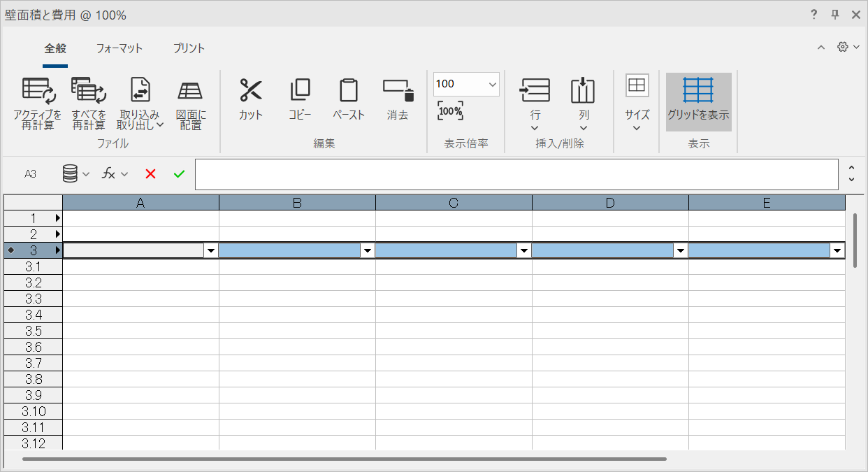
Task: Reset zoom with the 100% icon
Action: pos(450,111)
